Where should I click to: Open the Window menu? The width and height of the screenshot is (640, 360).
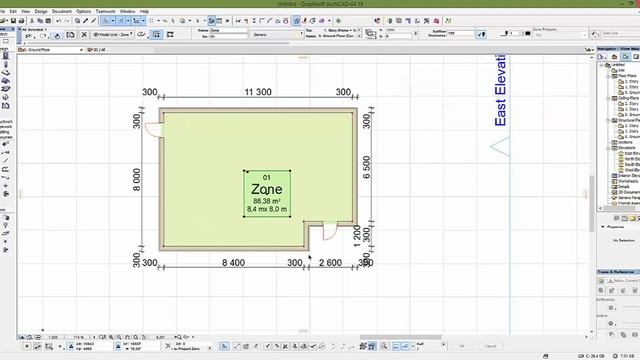[x=127, y=11]
